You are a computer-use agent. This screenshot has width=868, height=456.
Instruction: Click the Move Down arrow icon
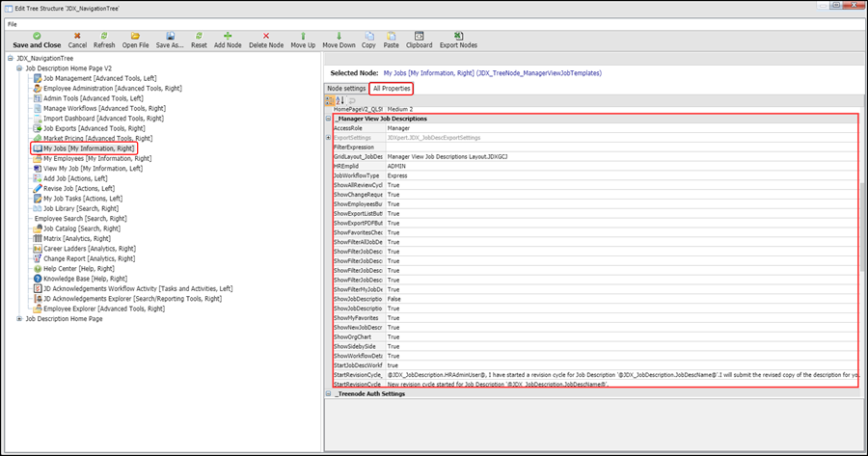click(339, 35)
